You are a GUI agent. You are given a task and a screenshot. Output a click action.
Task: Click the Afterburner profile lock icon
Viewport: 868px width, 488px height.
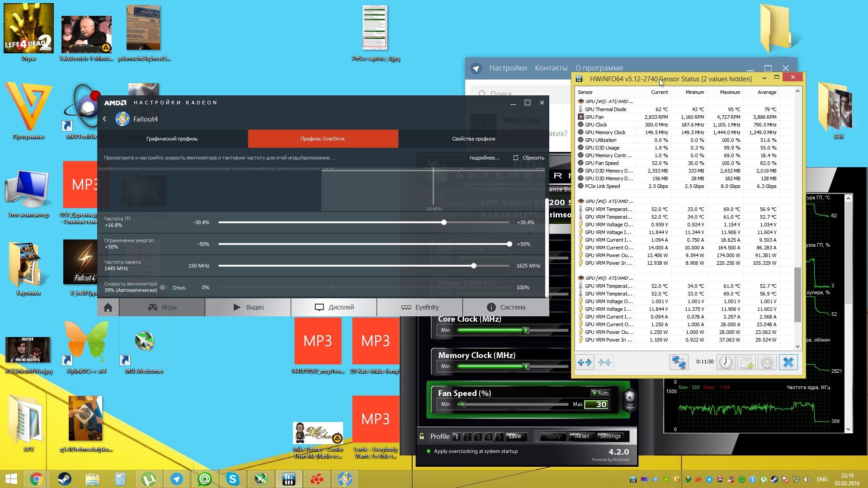coord(422,436)
